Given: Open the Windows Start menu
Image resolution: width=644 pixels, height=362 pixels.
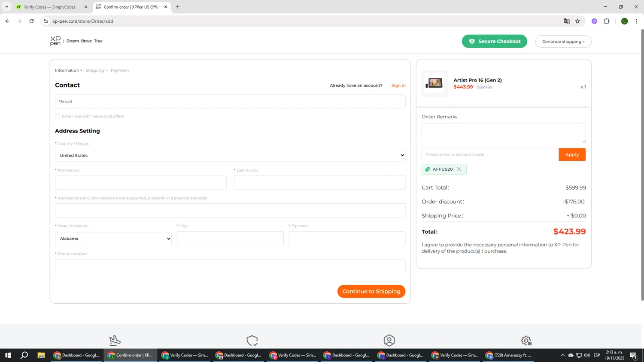Looking at the screenshot, I should coord(7,355).
